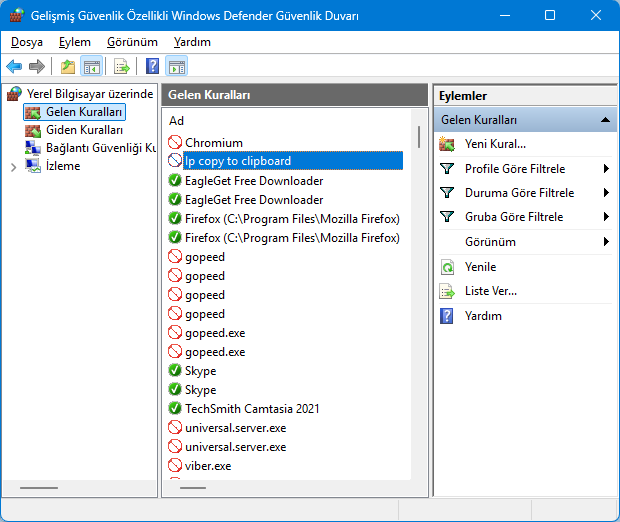Click the tree pane horizontal scrollbar thumb

[39, 488]
